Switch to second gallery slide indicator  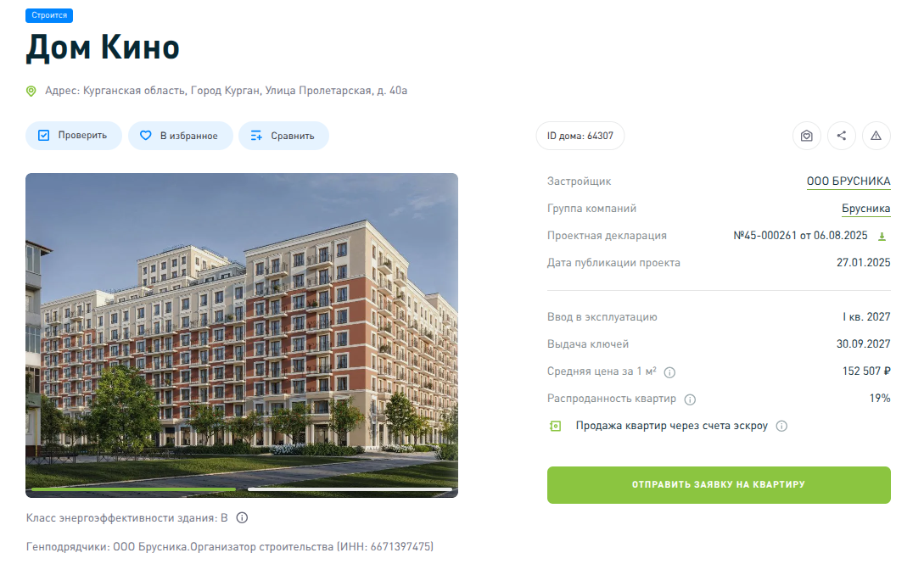350,489
